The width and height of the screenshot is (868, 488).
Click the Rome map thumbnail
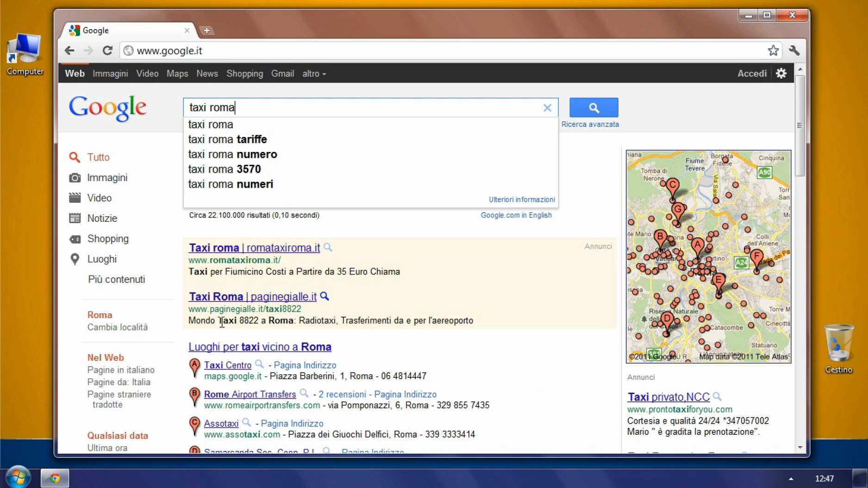(708, 256)
